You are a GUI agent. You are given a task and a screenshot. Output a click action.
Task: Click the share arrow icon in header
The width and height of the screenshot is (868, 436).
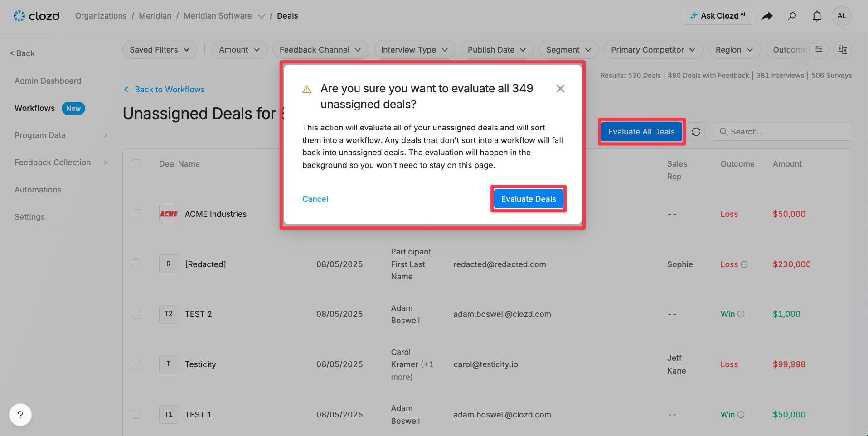[x=767, y=16]
